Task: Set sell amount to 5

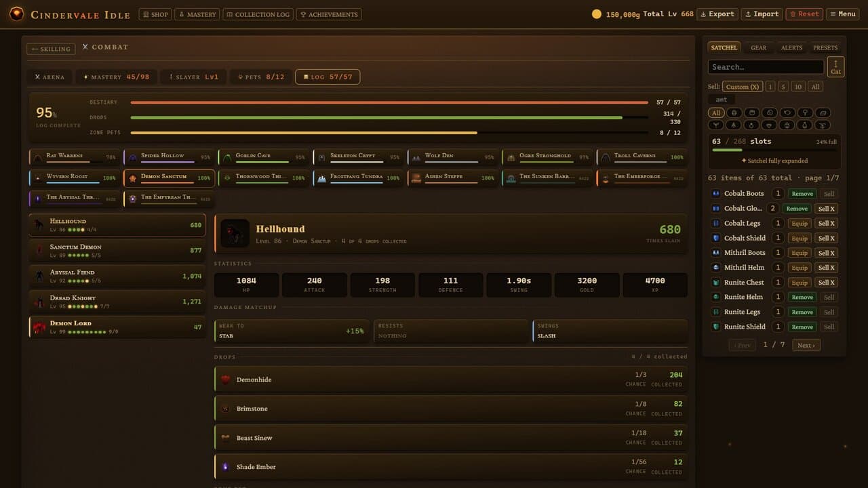Action: click(783, 87)
